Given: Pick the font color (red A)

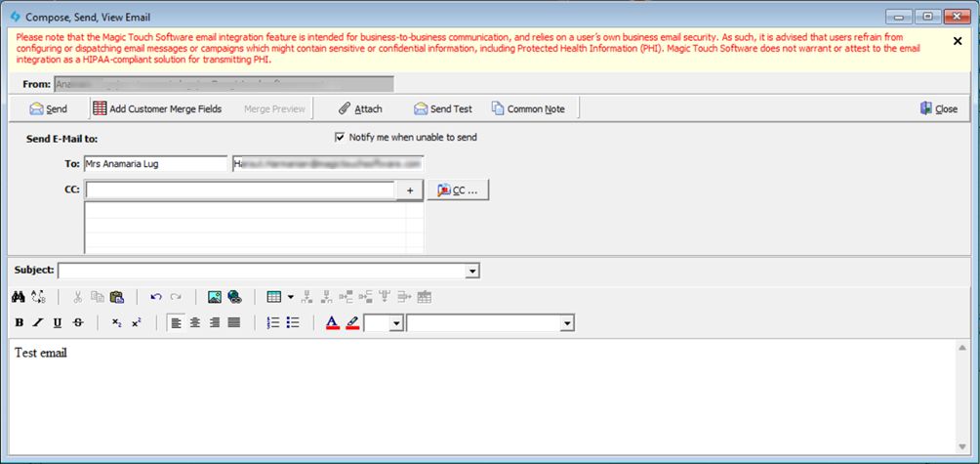Looking at the screenshot, I should click(332, 322).
